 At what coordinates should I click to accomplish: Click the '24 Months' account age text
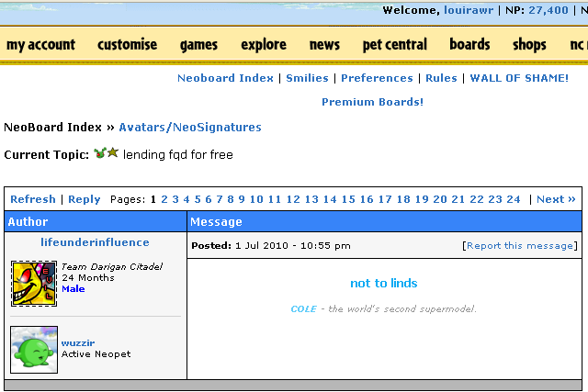(x=88, y=278)
